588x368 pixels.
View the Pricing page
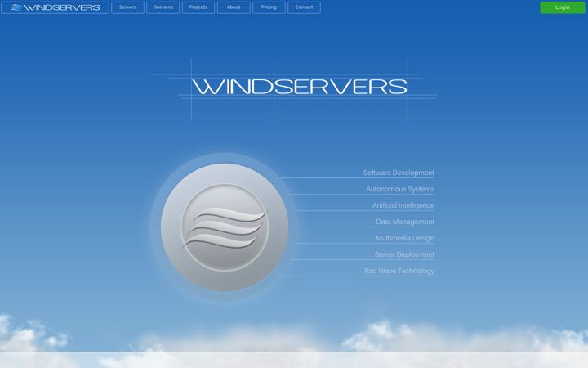pyautogui.click(x=269, y=7)
